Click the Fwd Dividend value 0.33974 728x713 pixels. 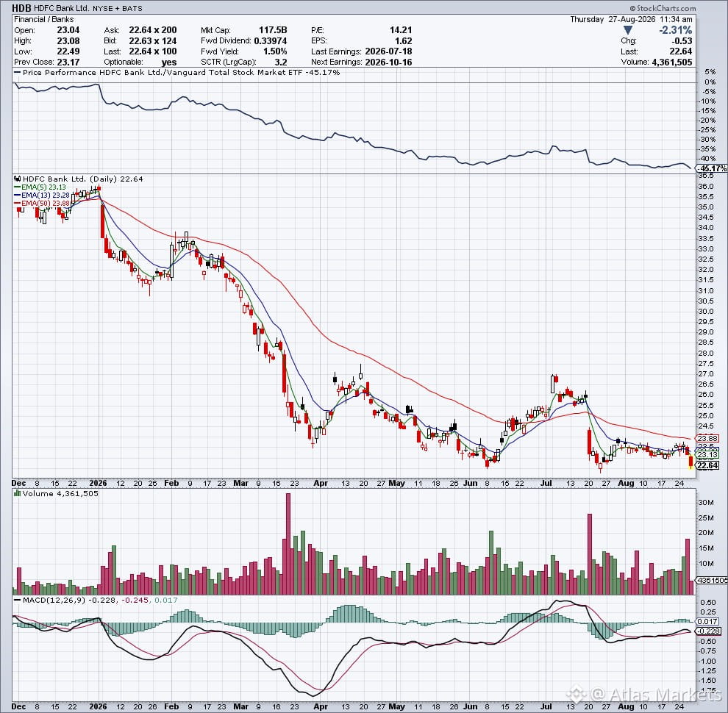tap(270, 40)
